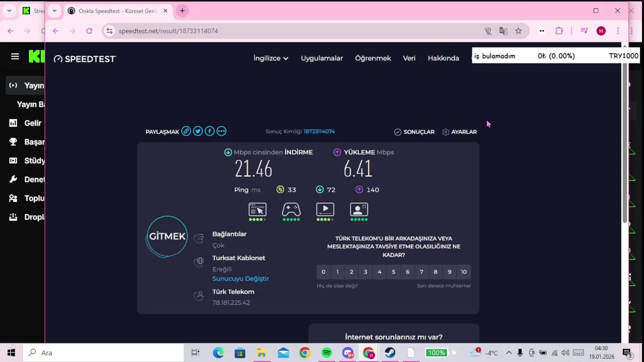Viewport: 644px width, 362px height.
Task: Share the result on Twitter
Action: tap(198, 131)
